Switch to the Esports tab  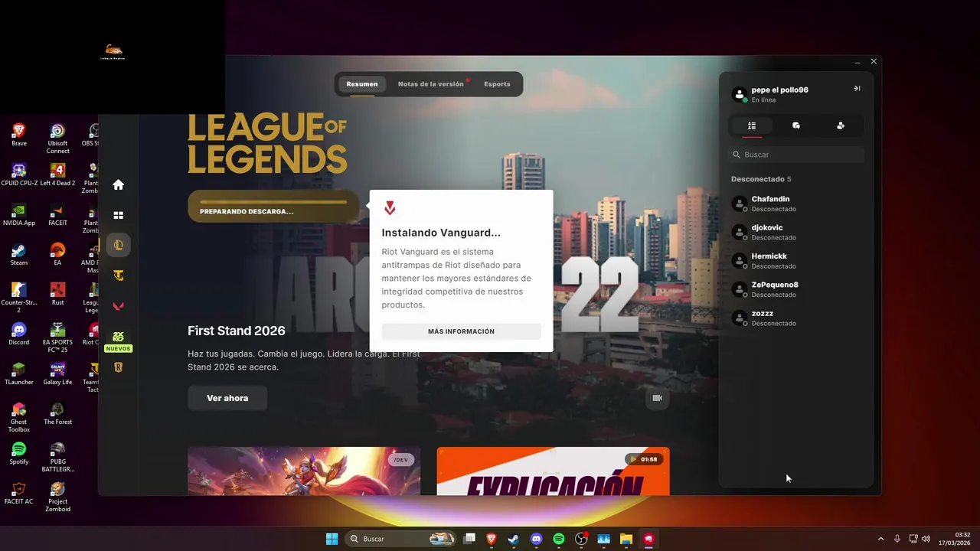pyautogui.click(x=497, y=84)
